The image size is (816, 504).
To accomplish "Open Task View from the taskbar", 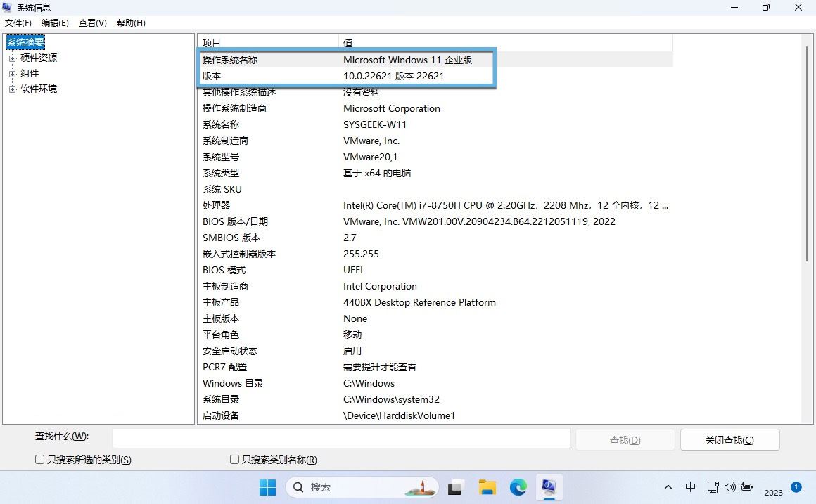I will [x=457, y=487].
